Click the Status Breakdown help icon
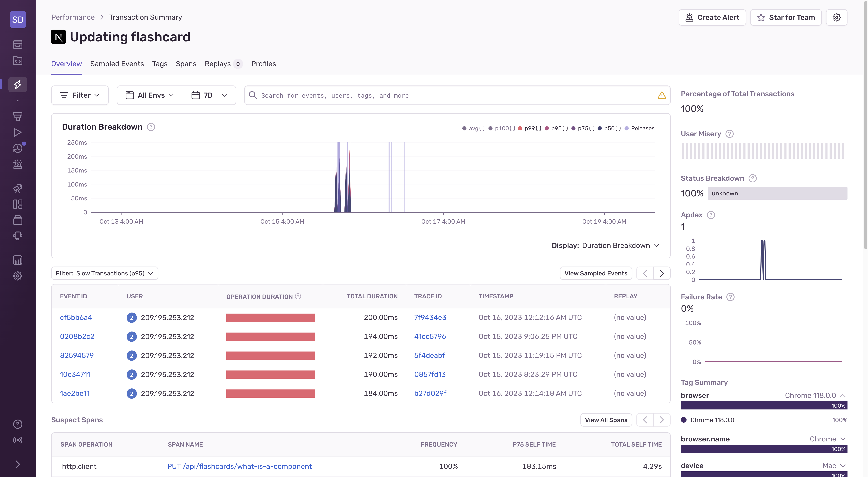Image resolution: width=868 pixels, height=477 pixels. coord(752,178)
